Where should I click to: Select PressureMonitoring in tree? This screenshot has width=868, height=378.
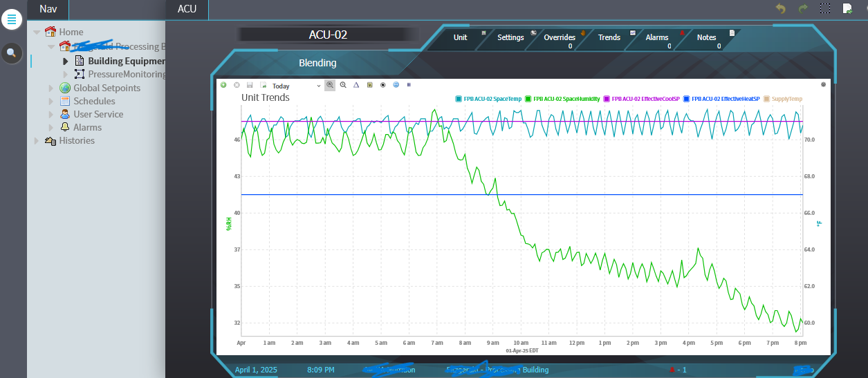127,75
